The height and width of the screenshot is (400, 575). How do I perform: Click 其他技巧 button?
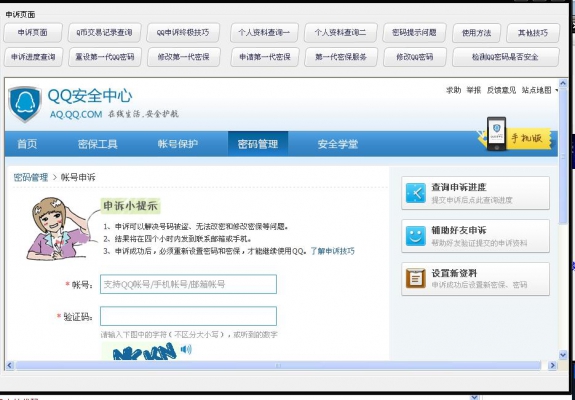[x=533, y=33]
